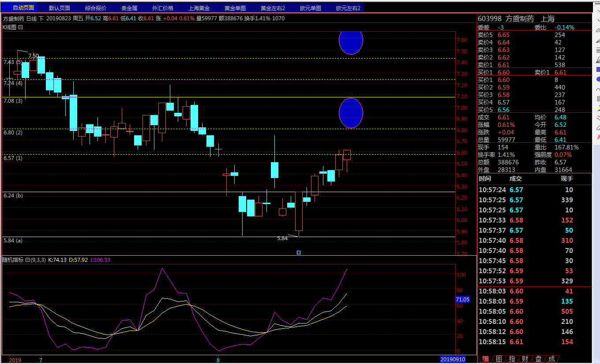Select the 图 tab at bottom right
Viewport: 600px width, 364px height.
(499, 359)
